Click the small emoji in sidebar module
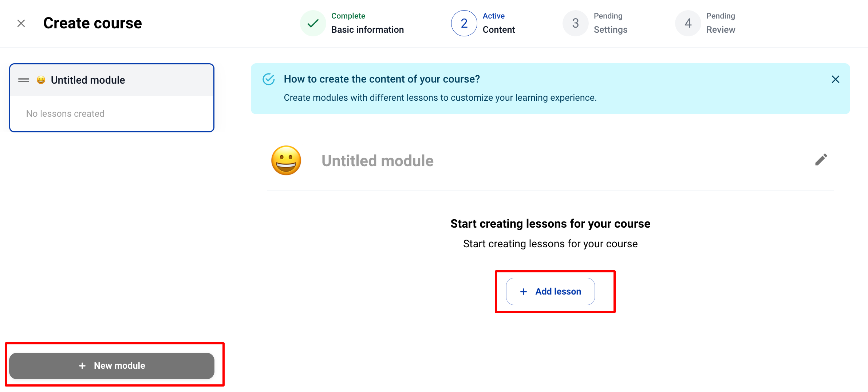 (41, 80)
